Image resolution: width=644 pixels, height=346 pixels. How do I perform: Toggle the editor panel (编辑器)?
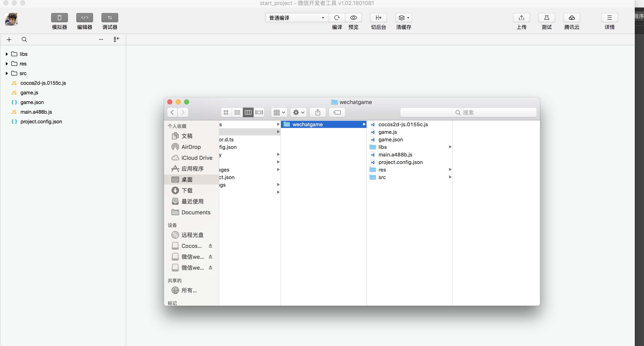click(x=84, y=17)
